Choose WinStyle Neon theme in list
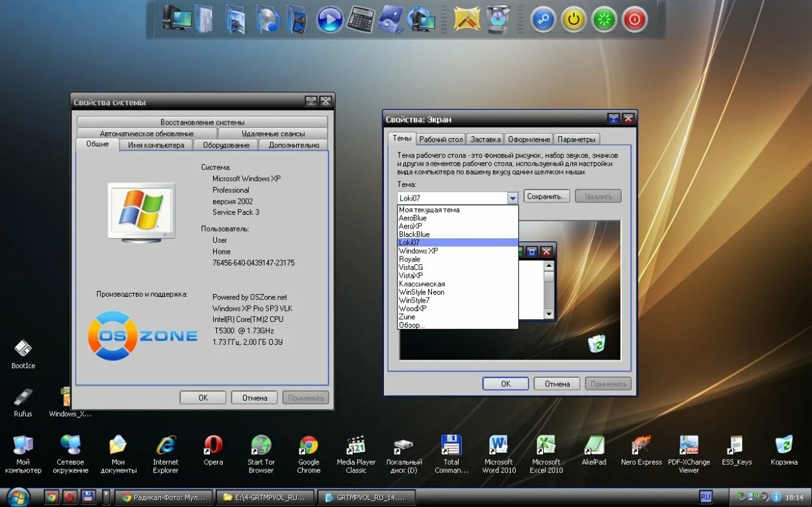The height and width of the screenshot is (507, 812). (458, 292)
